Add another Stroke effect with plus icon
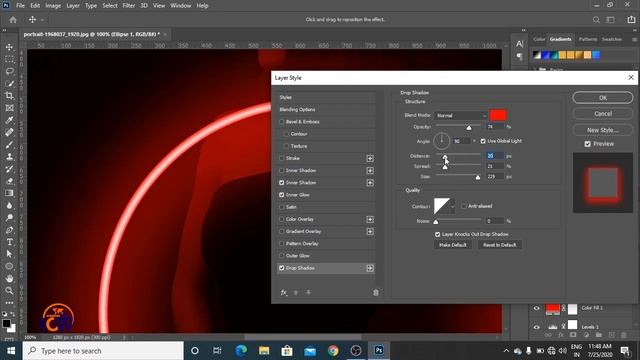 [370, 158]
